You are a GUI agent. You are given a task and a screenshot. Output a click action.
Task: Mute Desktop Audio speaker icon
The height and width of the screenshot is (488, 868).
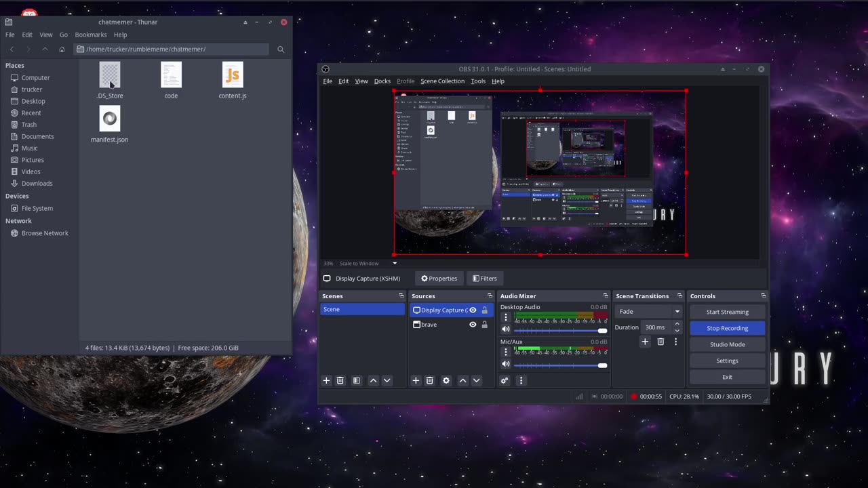point(505,329)
